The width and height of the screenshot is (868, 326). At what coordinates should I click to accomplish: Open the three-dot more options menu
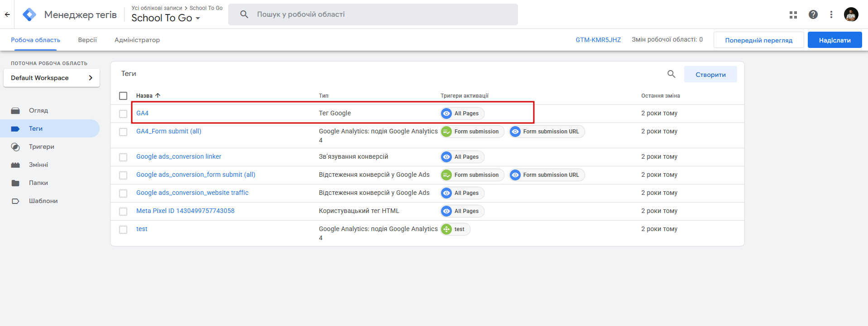pyautogui.click(x=831, y=14)
